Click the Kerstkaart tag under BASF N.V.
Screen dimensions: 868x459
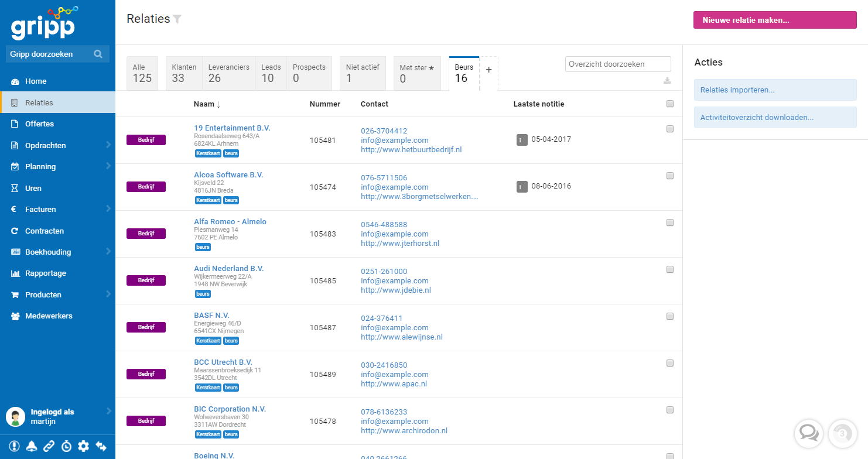point(208,341)
